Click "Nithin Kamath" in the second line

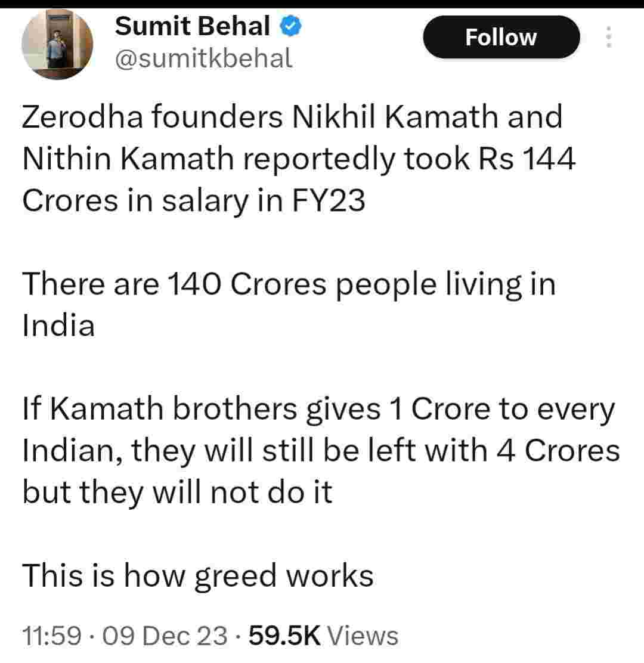[x=114, y=160]
